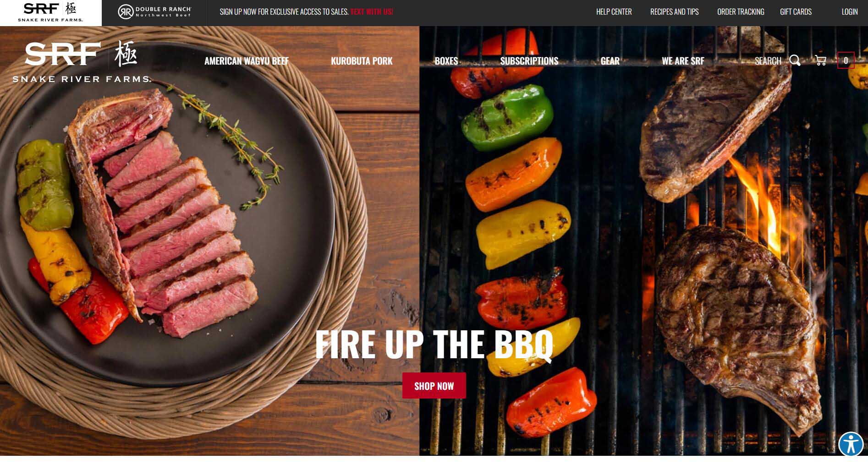Click the small SRF logo in top bar
Image resolution: width=868 pixels, height=465 pixels.
50,12
